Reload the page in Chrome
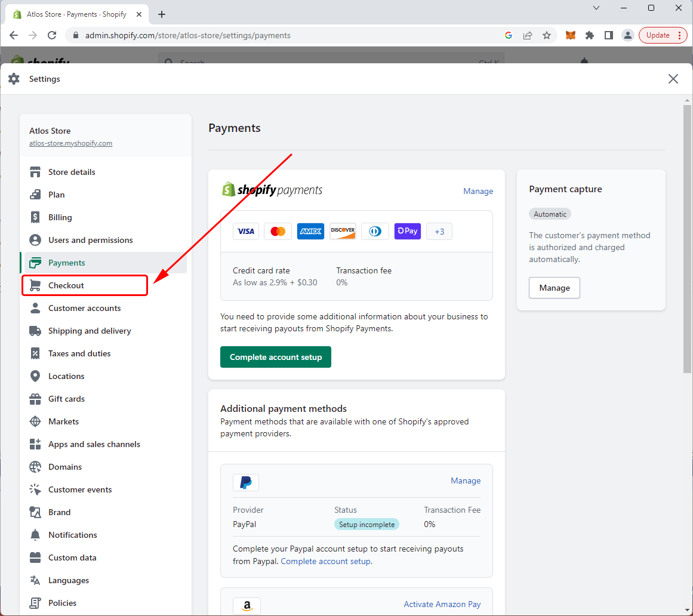Image resolution: width=693 pixels, height=616 pixels. (52, 35)
